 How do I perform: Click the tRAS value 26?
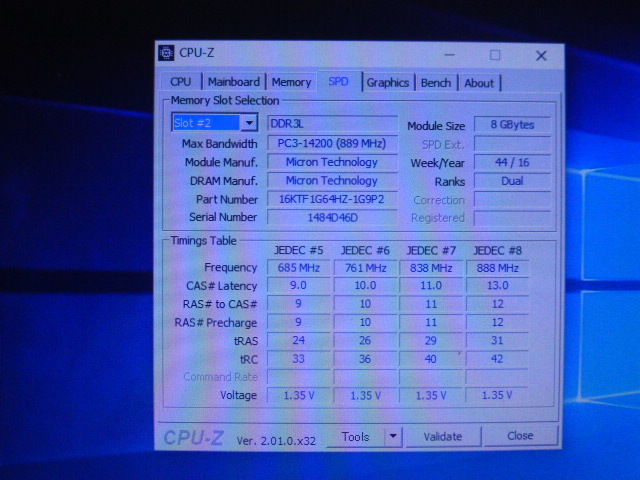[x=365, y=340]
